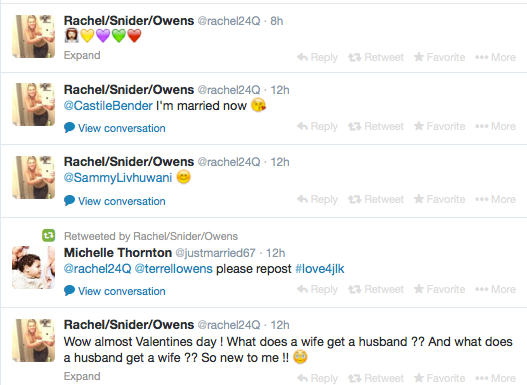
Task: Favorite Michelle Thornton's #love4jlk tweet
Action: point(440,289)
